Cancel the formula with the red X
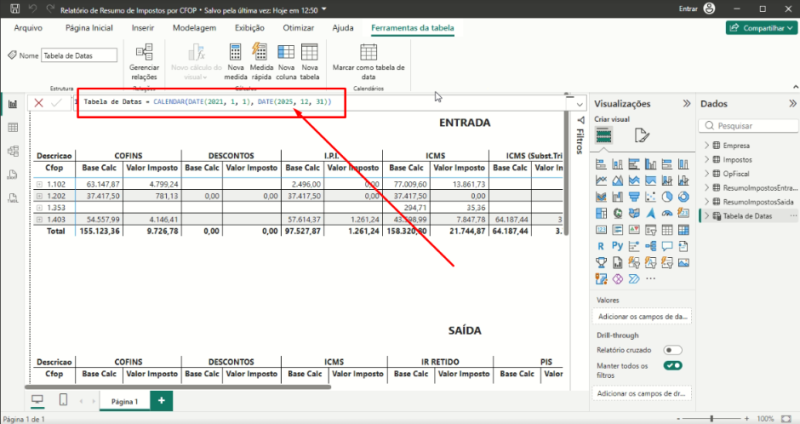 39,103
